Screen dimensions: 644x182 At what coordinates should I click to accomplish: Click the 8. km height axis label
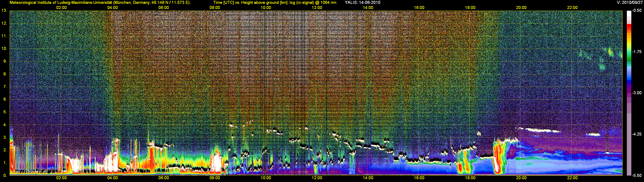(x=5, y=74)
